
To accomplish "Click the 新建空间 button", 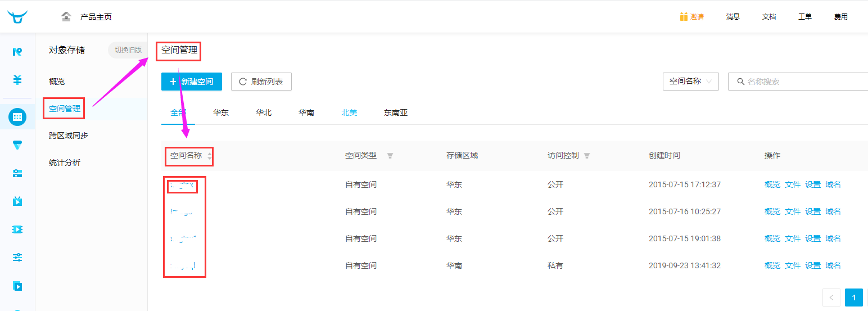I will click(191, 82).
